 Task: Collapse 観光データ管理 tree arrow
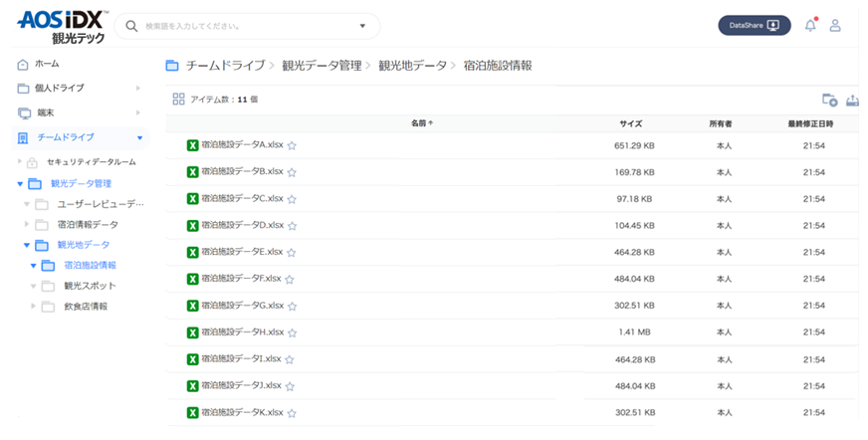[x=21, y=184]
